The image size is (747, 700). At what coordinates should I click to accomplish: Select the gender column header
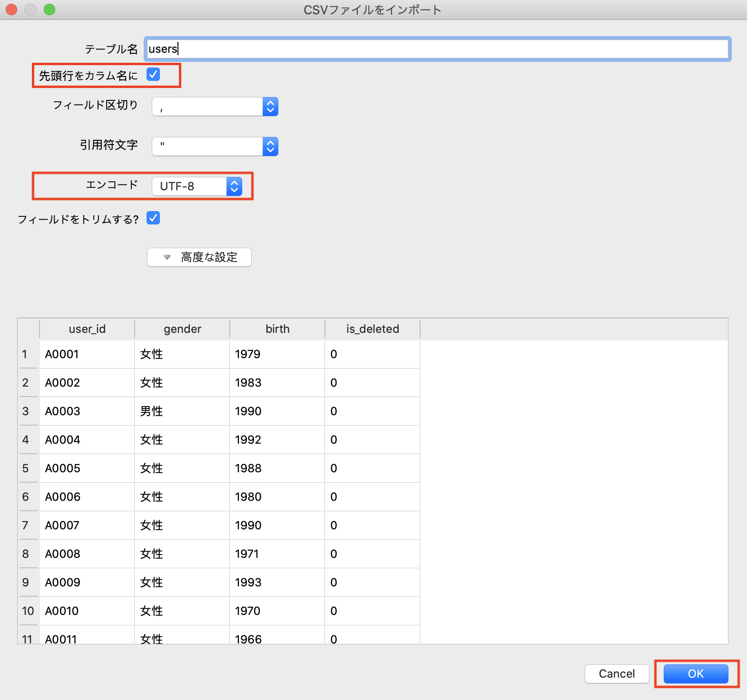coord(182,329)
